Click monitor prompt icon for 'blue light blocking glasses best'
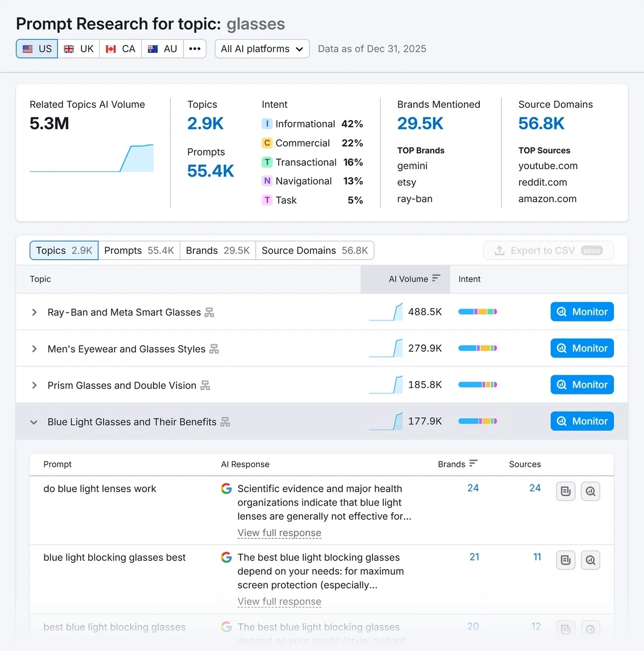The width and height of the screenshot is (644, 651). (x=590, y=560)
